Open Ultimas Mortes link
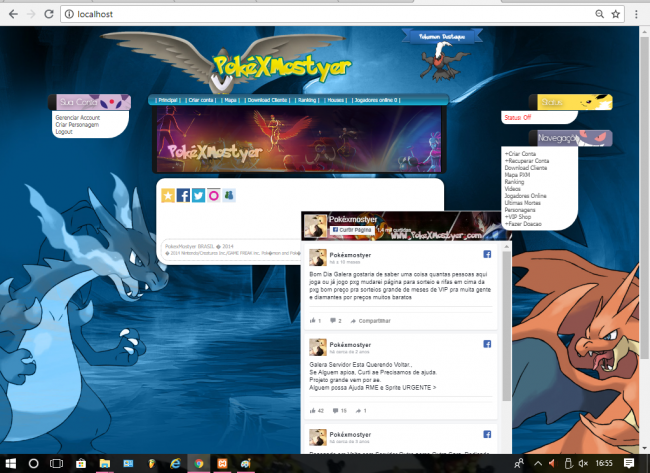650x473 pixels. 522,203
